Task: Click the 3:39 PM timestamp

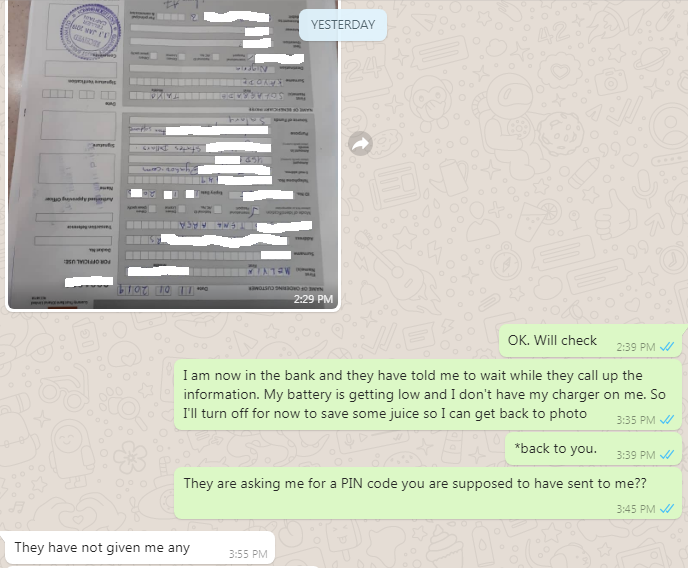Action: (x=635, y=455)
